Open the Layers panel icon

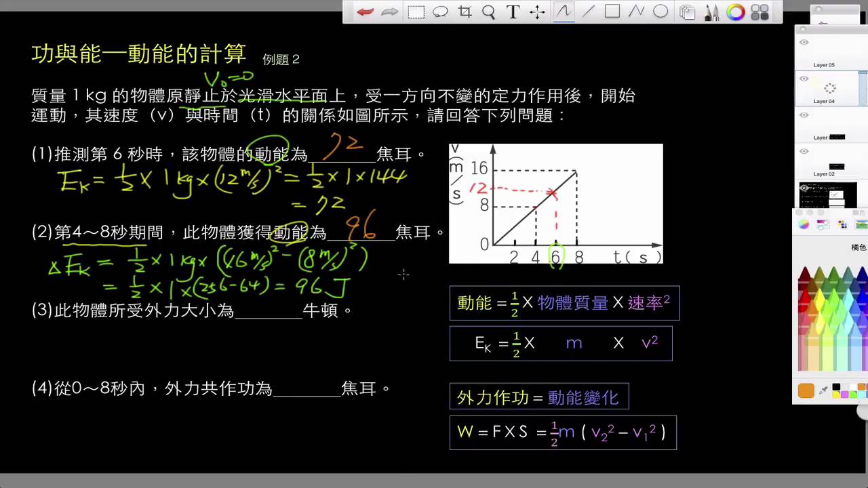(x=688, y=12)
